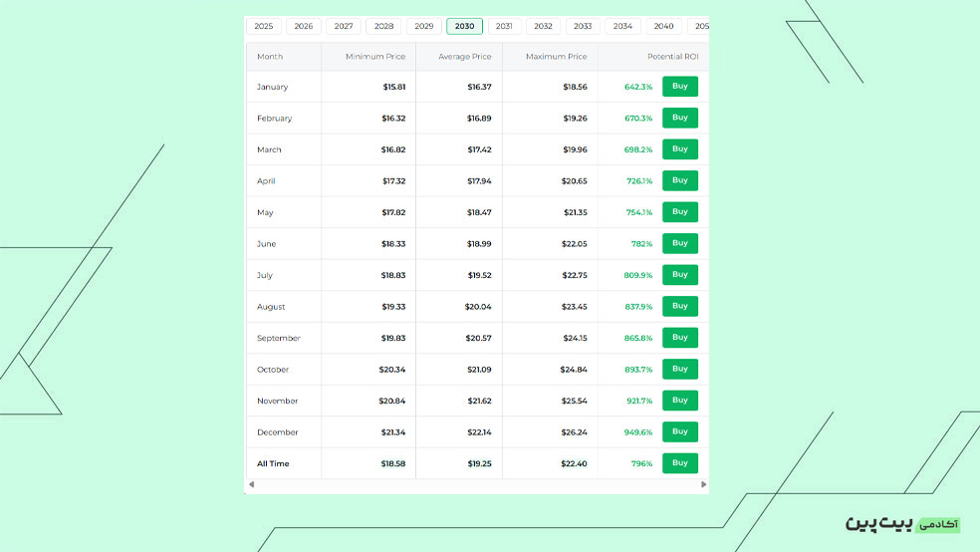
Task: Click minimum price $19.33
Action: point(393,307)
